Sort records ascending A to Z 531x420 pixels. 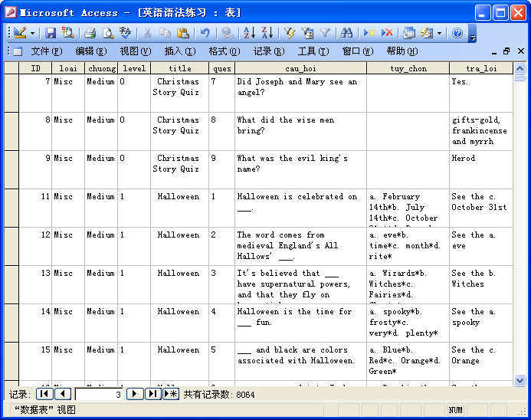coord(249,33)
